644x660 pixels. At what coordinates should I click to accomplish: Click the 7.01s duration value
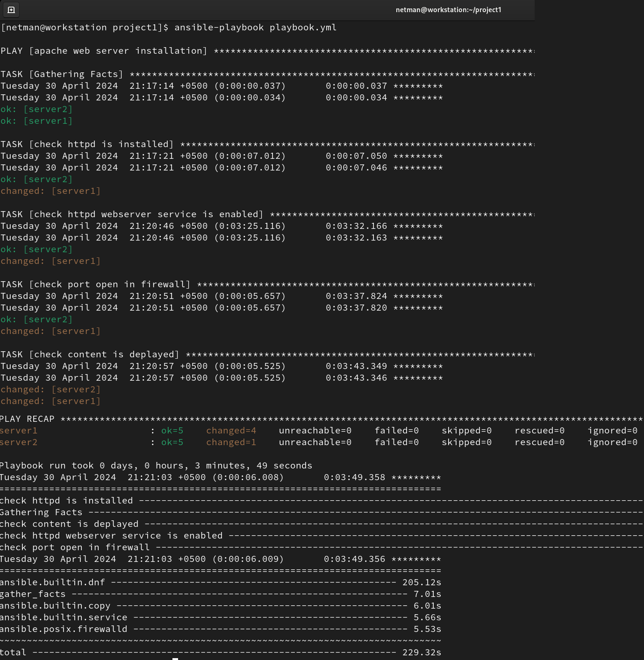(x=428, y=594)
